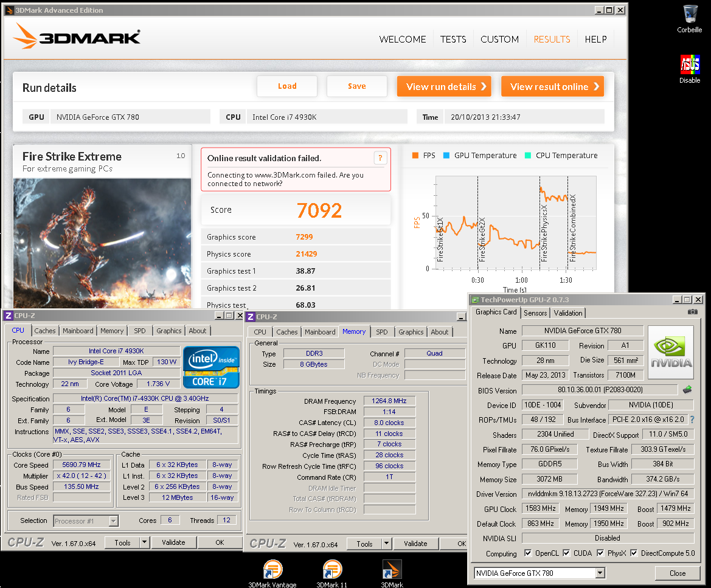This screenshot has height=588, width=711.
Task: Toggle the PhysX checkbox in GPU-Z
Action: 600,553
